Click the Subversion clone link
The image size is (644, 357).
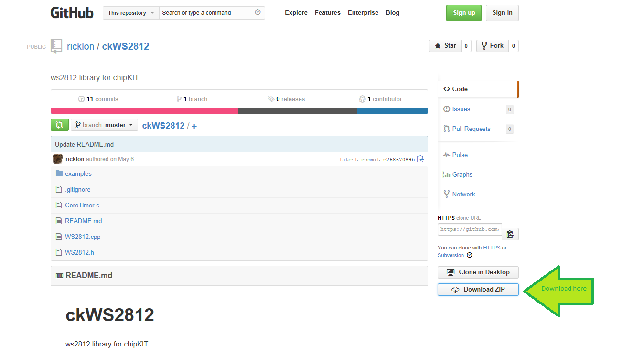pyautogui.click(x=451, y=256)
